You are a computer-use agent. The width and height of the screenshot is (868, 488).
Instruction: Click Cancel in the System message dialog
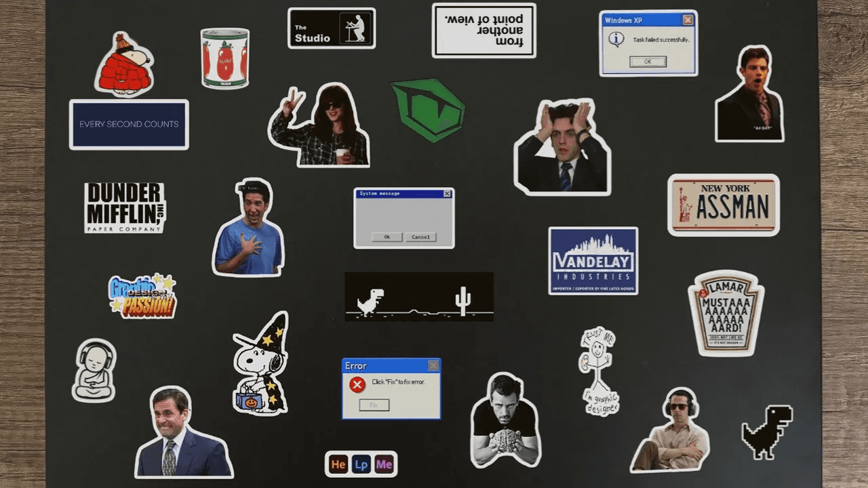[420, 237]
